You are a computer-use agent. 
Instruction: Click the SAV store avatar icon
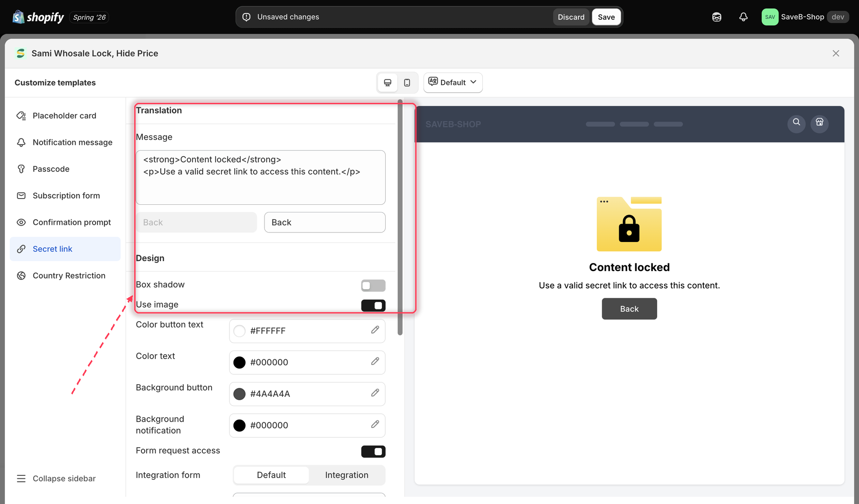point(770,17)
